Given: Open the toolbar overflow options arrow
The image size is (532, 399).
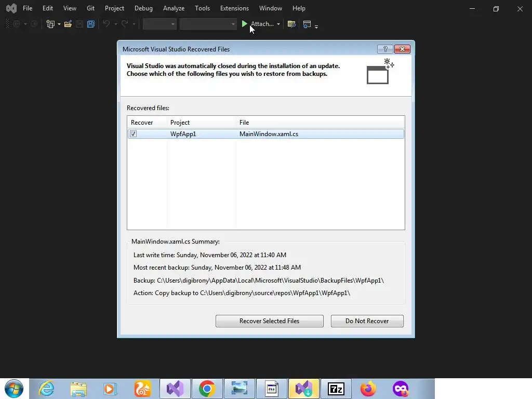Looking at the screenshot, I should pos(316,26).
